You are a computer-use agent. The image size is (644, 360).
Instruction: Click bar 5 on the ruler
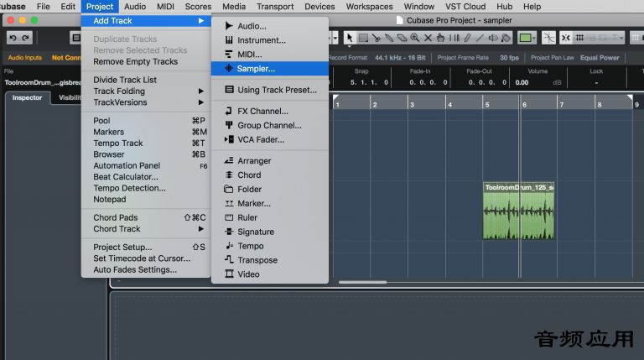(487, 104)
